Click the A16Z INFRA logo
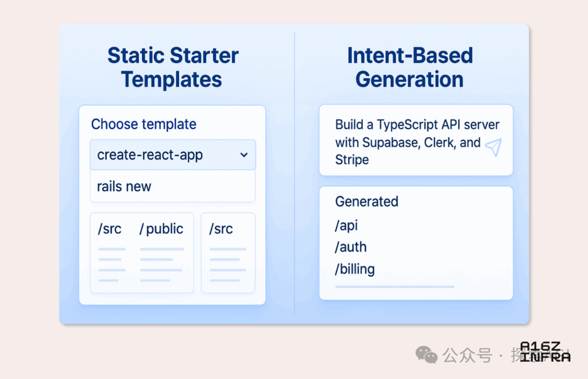 (x=546, y=352)
